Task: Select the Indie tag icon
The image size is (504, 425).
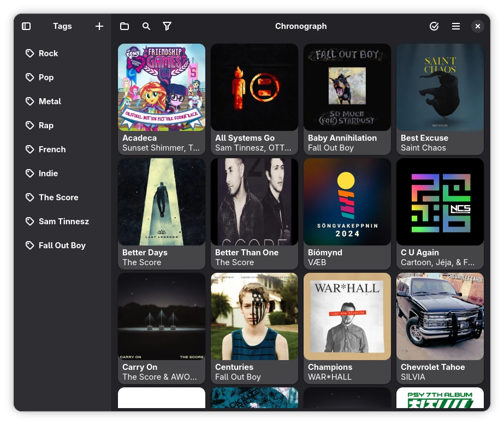Action: [x=29, y=173]
